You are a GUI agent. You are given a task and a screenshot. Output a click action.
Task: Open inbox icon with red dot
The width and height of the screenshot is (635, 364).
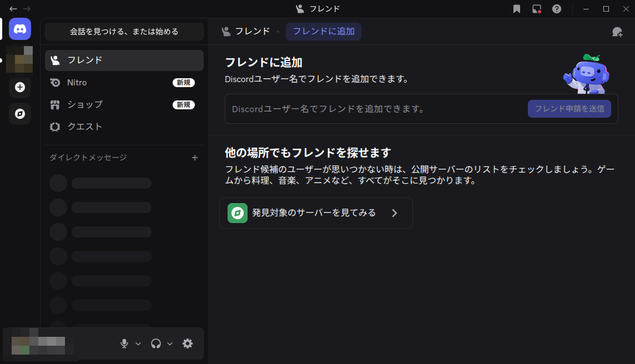(537, 9)
